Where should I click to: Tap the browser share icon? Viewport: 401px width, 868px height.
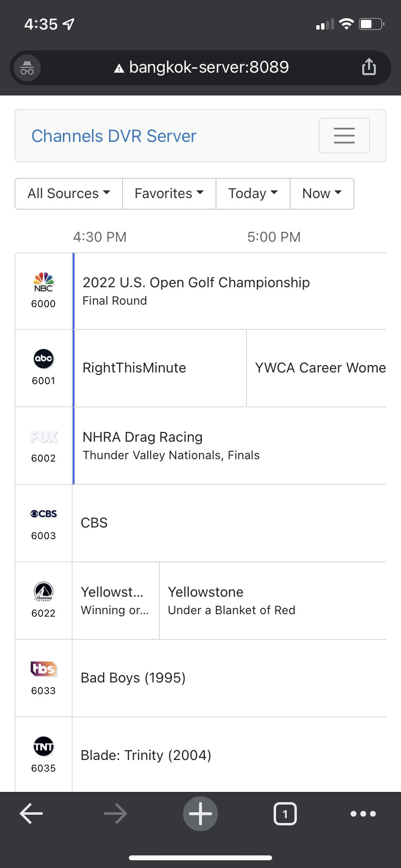369,67
